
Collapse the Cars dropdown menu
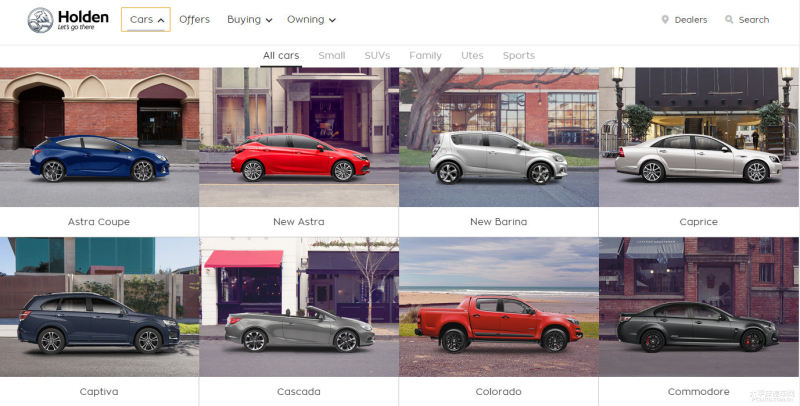(146, 20)
